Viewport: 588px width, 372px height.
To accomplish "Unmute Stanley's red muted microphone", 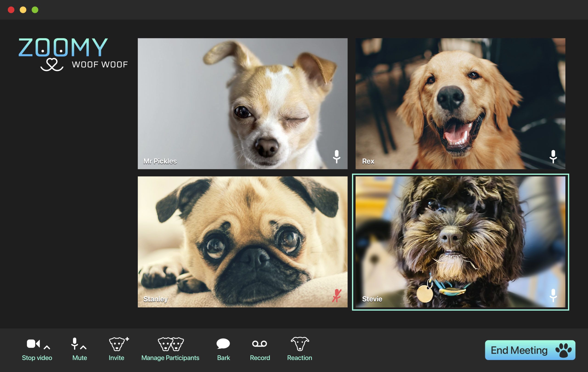I will (x=336, y=296).
